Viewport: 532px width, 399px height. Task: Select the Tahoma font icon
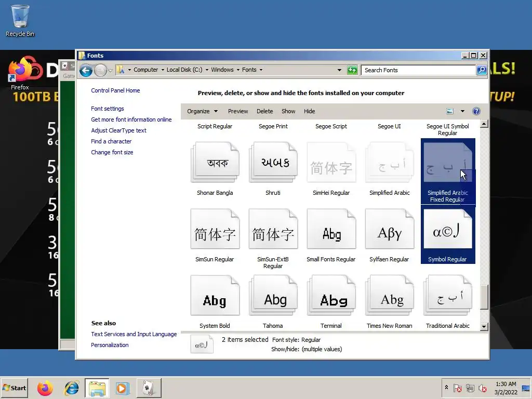coord(273,296)
